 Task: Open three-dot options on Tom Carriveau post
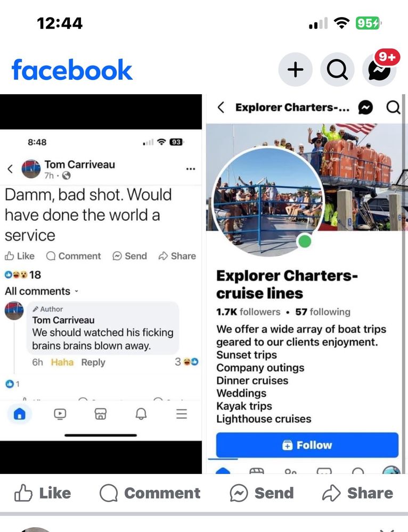click(191, 169)
